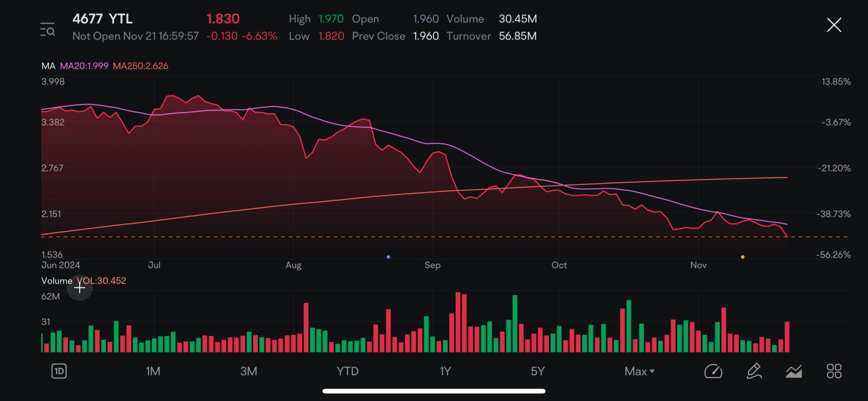Activate the pencil drawing tool
The height and width of the screenshot is (401, 868).
click(x=754, y=371)
